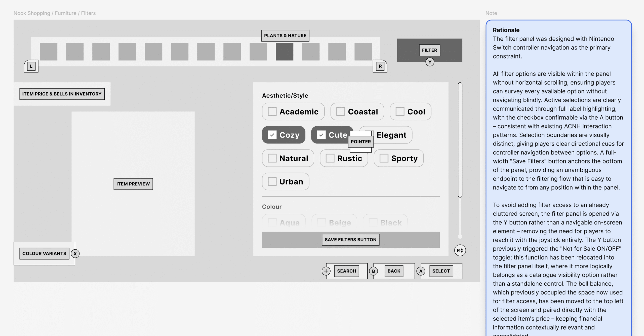Select the highlighted Plants & Nature category tab

284,52
